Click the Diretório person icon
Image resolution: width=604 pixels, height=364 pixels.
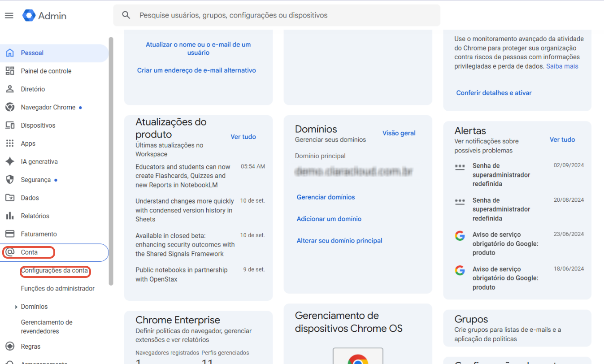pos(10,89)
